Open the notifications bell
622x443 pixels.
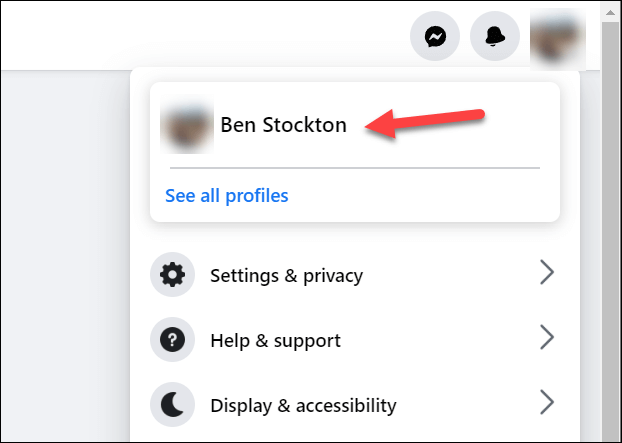tap(495, 37)
